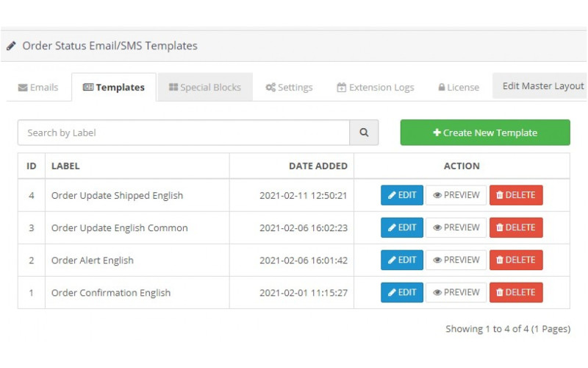Click the LABEL column header
The height and width of the screenshot is (368, 588).
[x=65, y=166]
